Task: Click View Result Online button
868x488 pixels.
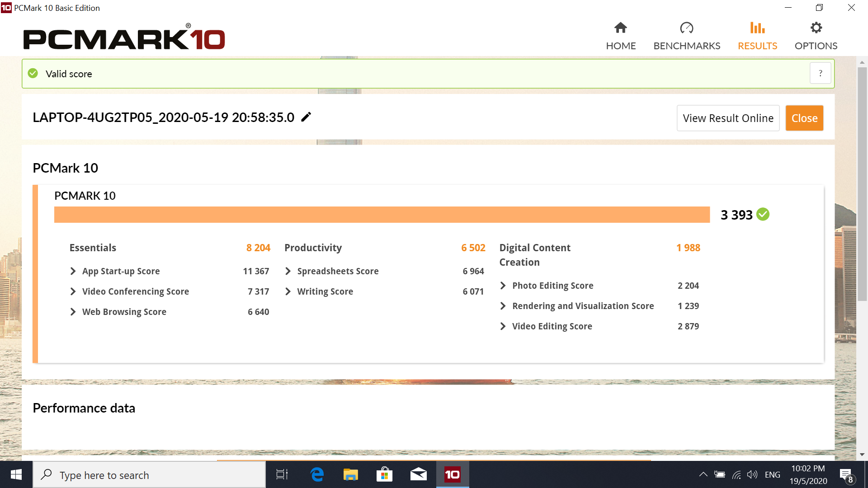Action: click(728, 118)
